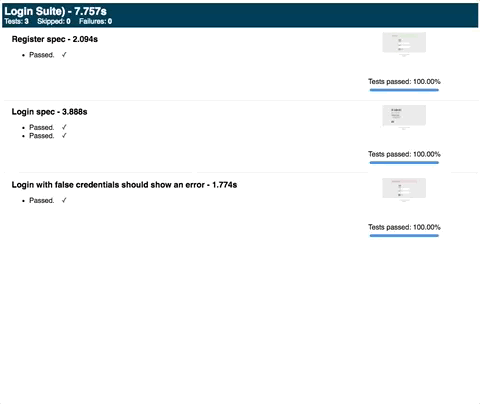Select the Login with false credentials heading

124,185
